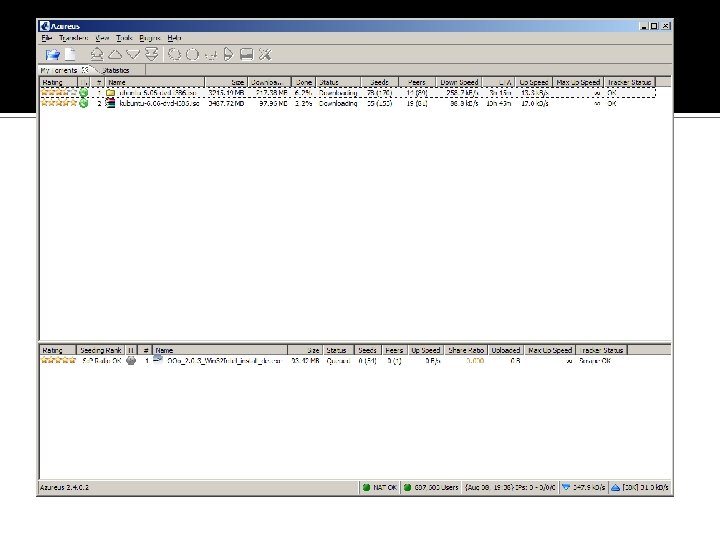Open the Plugins menu

tap(150, 38)
